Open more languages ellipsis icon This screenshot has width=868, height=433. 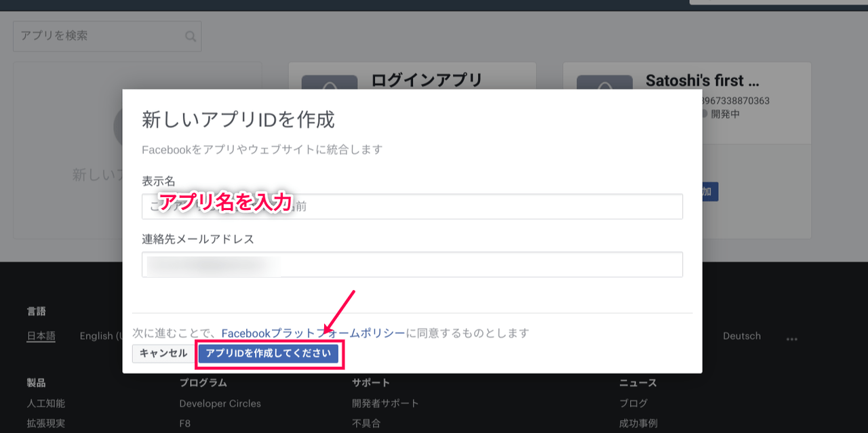point(791,338)
